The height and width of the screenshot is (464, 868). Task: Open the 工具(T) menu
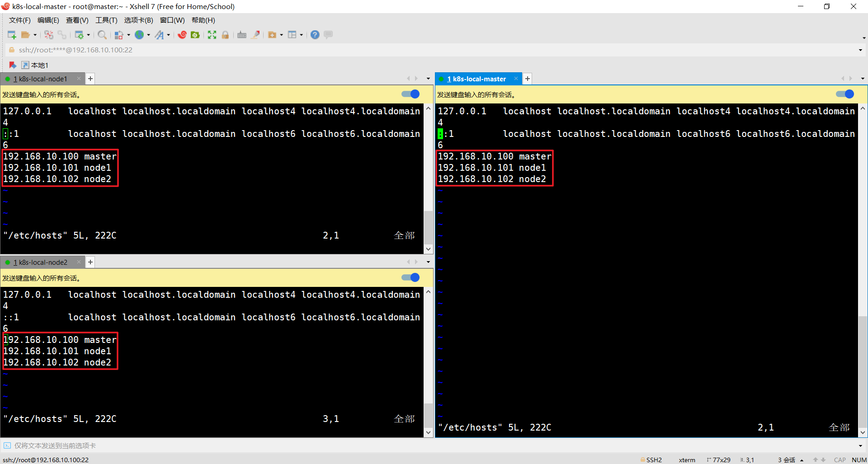[x=106, y=20]
